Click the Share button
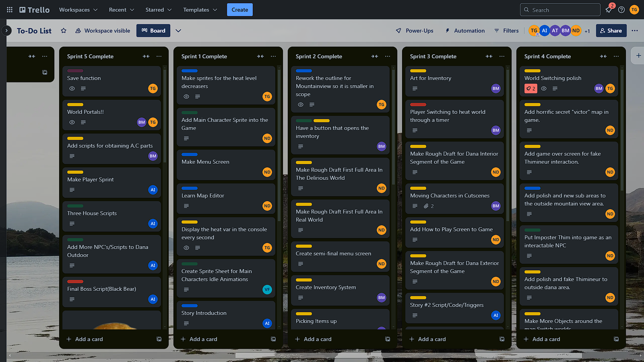 click(x=611, y=31)
